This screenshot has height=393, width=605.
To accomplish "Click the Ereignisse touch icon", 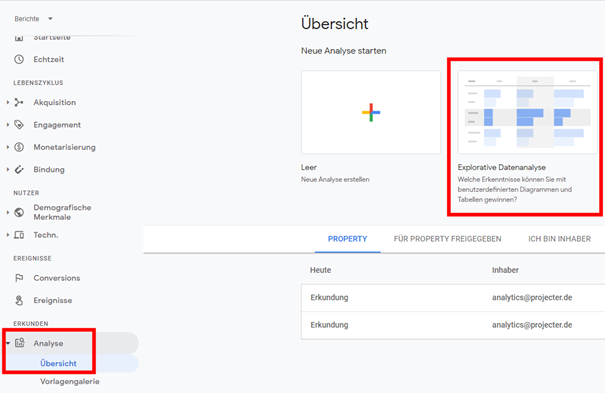I will pyautogui.click(x=19, y=300).
